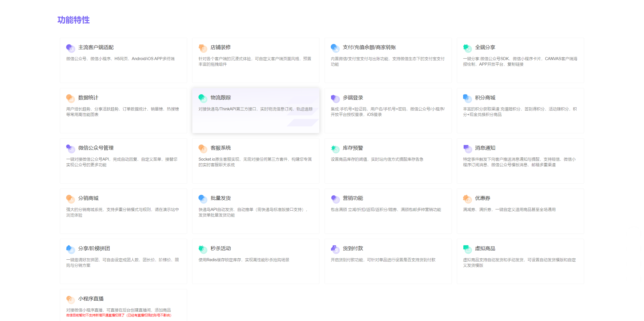Image resolution: width=644 pixels, height=321 pixels.
Task: Select the 优惠券 title text
Action: [482, 198]
